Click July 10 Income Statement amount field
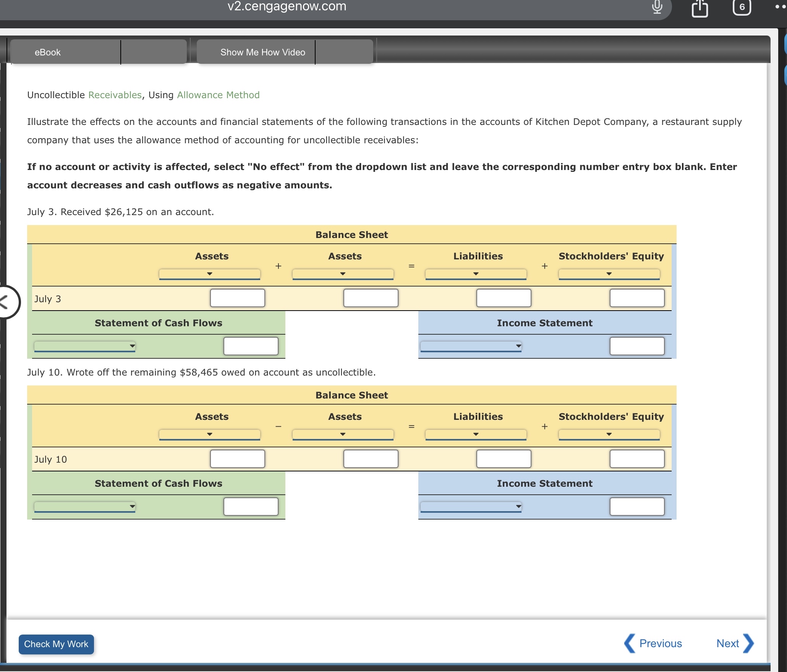Viewport: 787px width, 672px height. click(x=637, y=507)
